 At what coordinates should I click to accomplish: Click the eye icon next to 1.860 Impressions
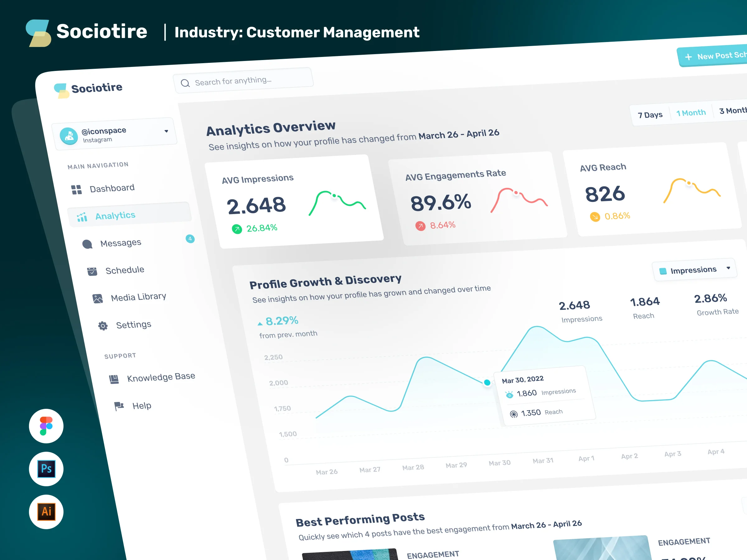[x=509, y=394]
